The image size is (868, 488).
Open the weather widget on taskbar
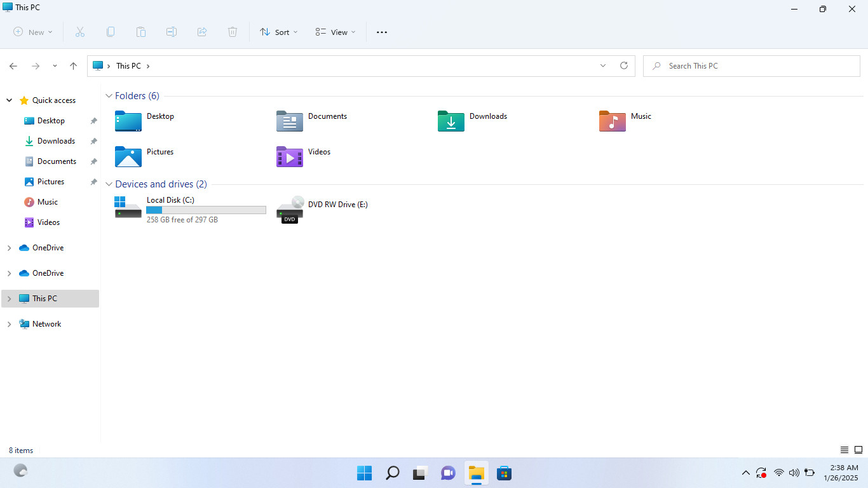click(x=21, y=471)
